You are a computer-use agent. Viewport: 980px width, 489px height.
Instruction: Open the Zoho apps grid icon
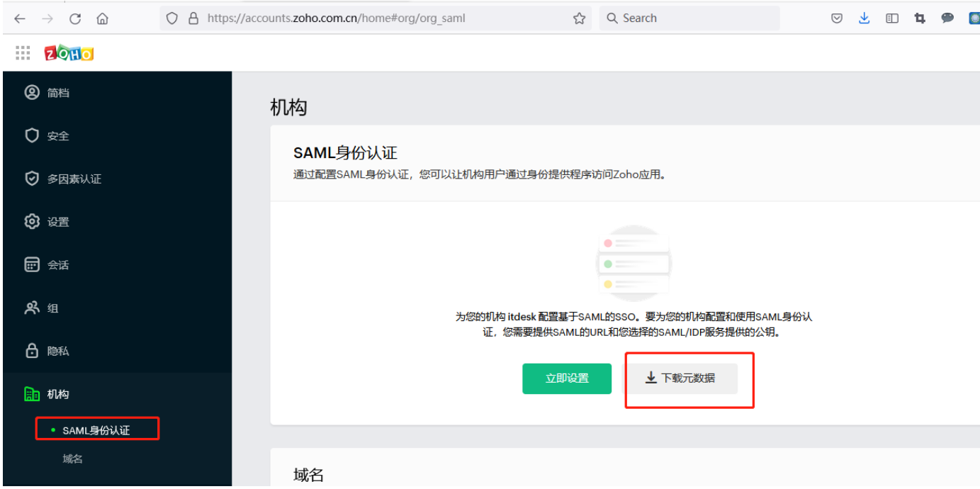[23, 52]
